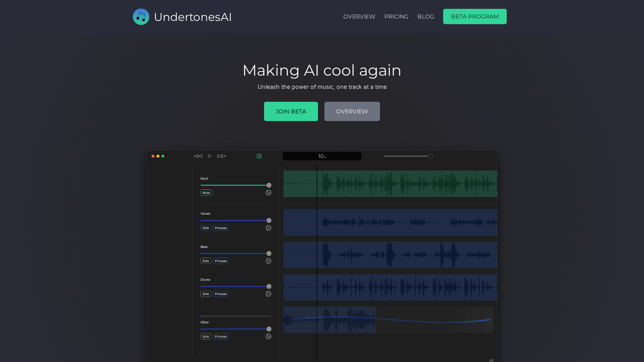Click the 'Making AI cool again' heading
Viewport: 644px width, 362px height.
[x=322, y=70]
